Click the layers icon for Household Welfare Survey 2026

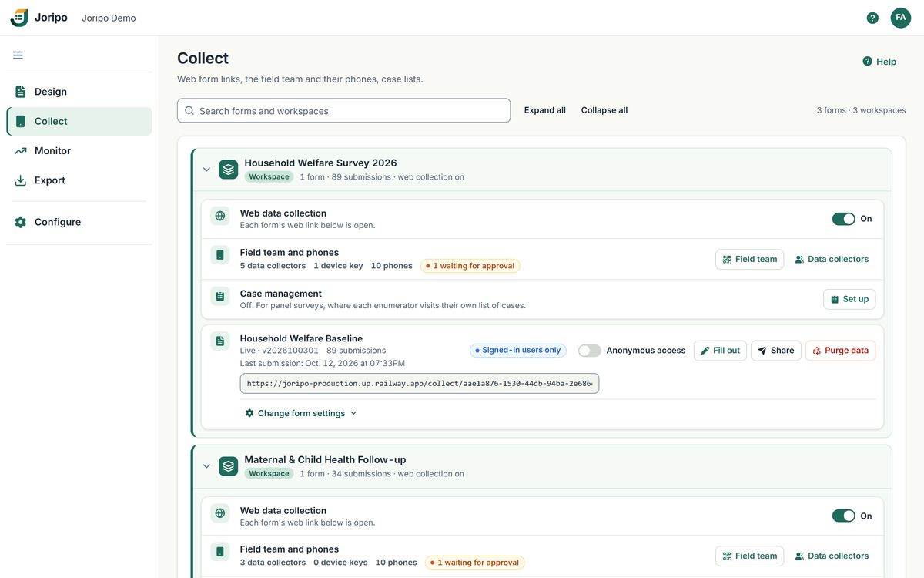click(x=228, y=170)
